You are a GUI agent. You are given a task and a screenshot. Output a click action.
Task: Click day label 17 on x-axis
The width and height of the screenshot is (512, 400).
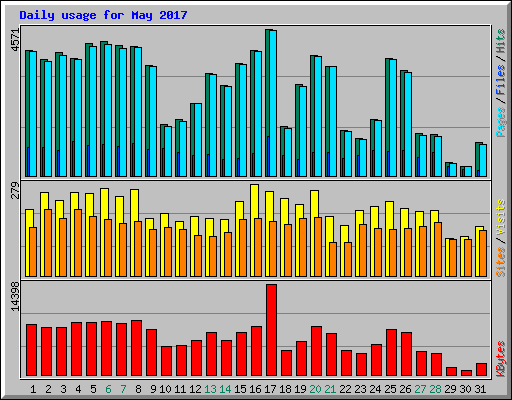270,389
